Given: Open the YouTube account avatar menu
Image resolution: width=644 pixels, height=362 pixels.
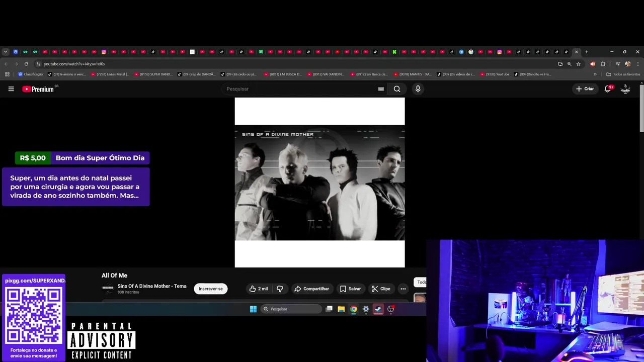Looking at the screenshot, I should click(x=625, y=89).
